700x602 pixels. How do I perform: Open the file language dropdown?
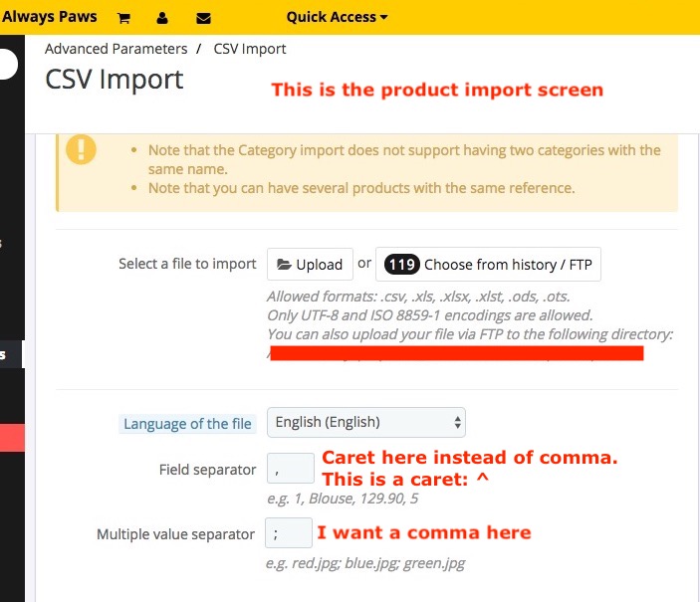(x=369, y=422)
